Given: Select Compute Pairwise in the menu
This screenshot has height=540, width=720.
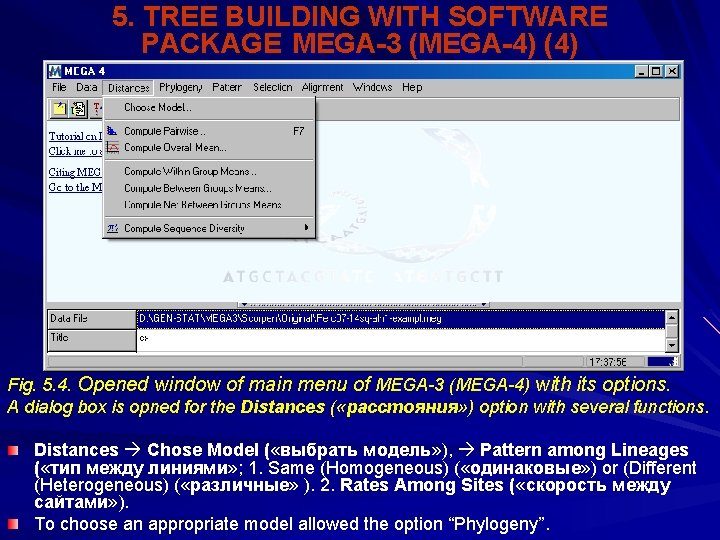Looking at the screenshot, I should (x=209, y=131).
